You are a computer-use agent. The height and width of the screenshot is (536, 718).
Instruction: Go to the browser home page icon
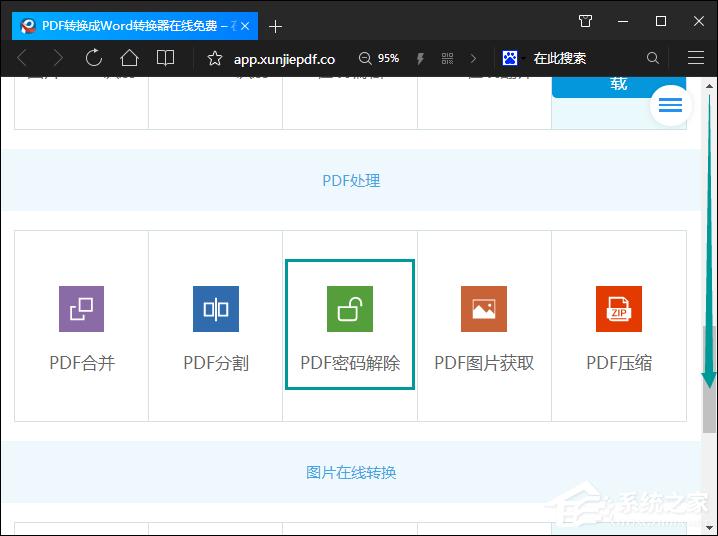click(129, 58)
